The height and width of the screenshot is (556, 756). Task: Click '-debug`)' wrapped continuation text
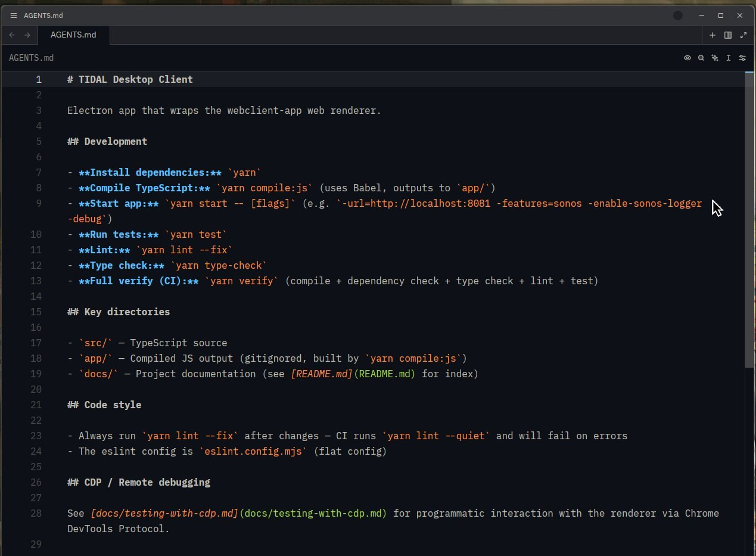(90, 219)
